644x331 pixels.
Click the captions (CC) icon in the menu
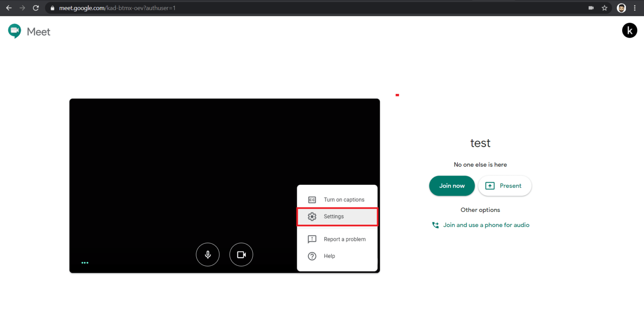(312, 199)
